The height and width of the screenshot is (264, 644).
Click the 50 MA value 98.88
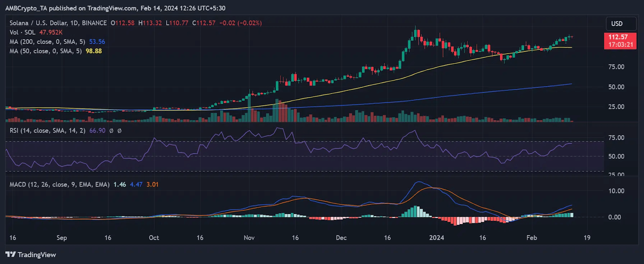[94, 51]
